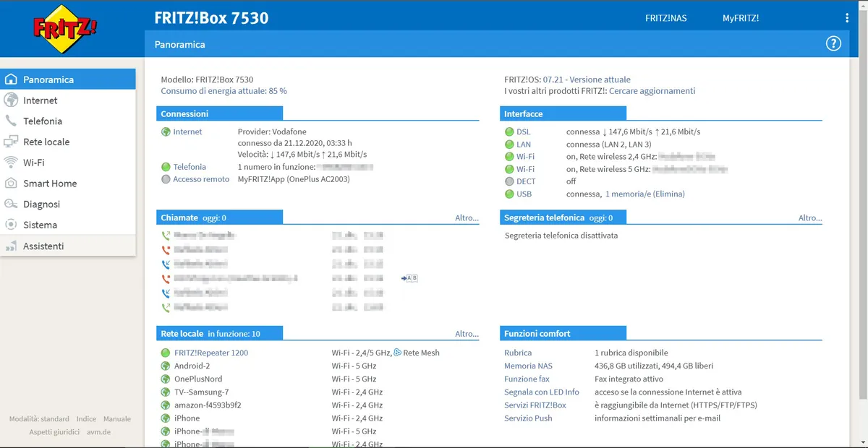The image size is (868, 448).
Task: Open the DECT interface link
Action: (526, 181)
